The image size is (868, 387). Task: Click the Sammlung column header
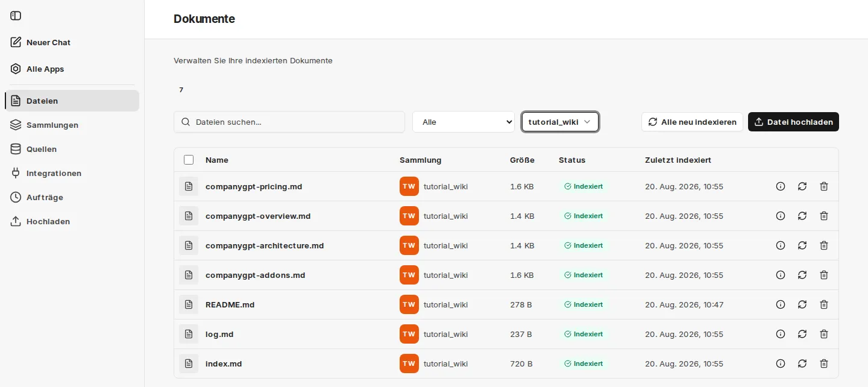pos(420,160)
